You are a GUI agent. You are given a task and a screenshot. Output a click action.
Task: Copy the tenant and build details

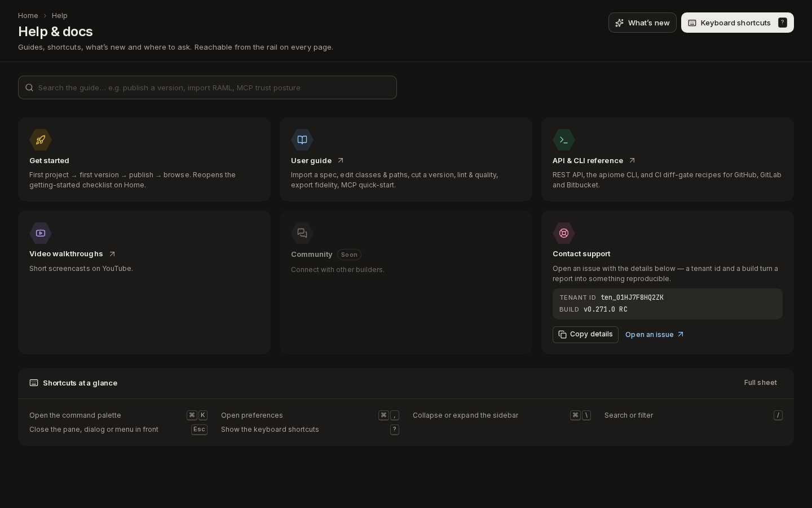585,335
